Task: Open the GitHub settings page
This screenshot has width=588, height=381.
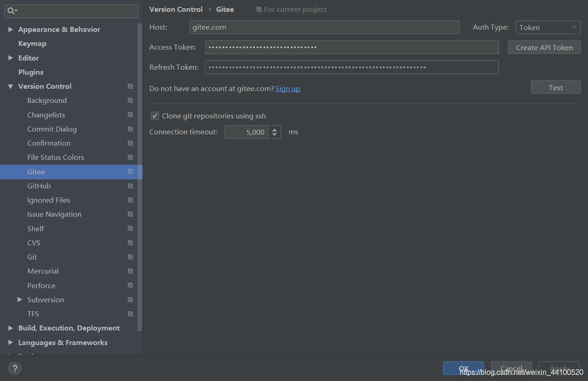Action: [x=39, y=186]
